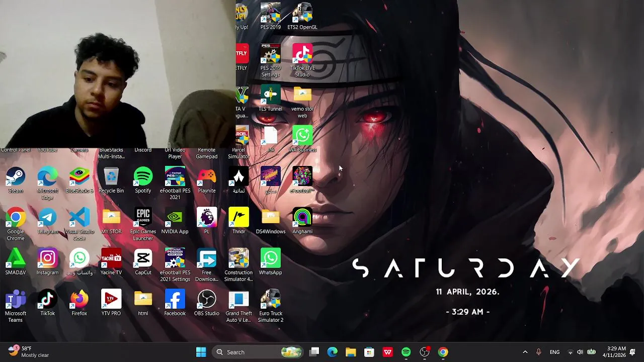The height and width of the screenshot is (362, 644).
Task: Select the Telegram desktop icon
Action: [47, 222]
